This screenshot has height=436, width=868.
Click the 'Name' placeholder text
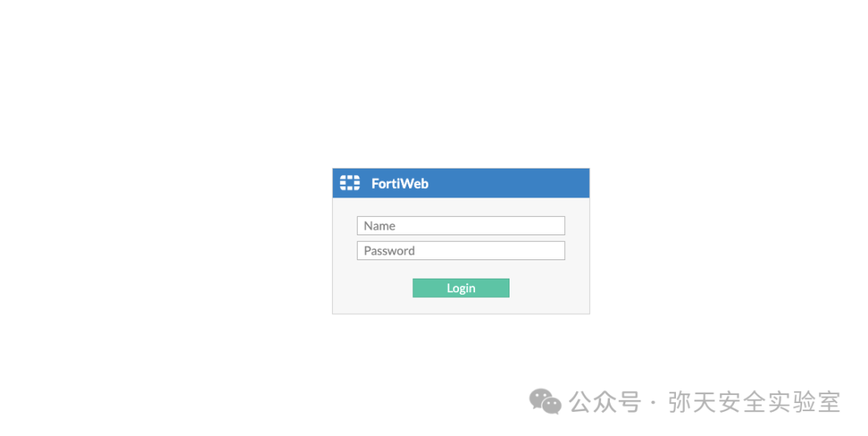(379, 226)
